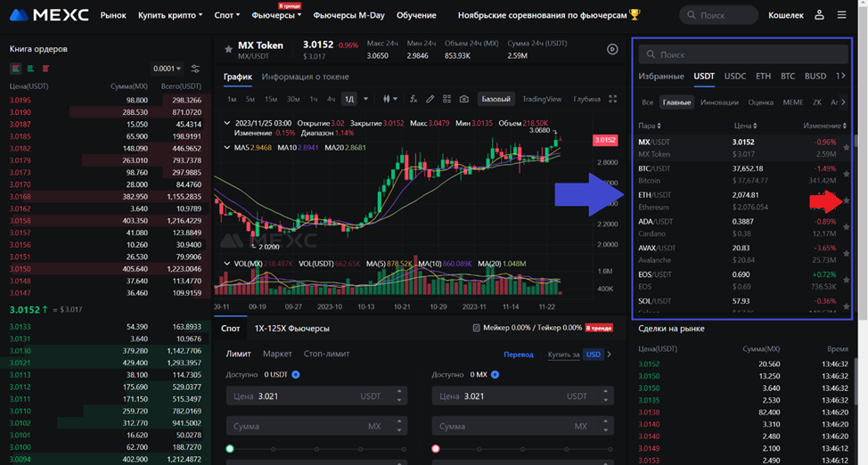
Task: Expand more timeframes arrow after 1Д
Action: [365, 99]
